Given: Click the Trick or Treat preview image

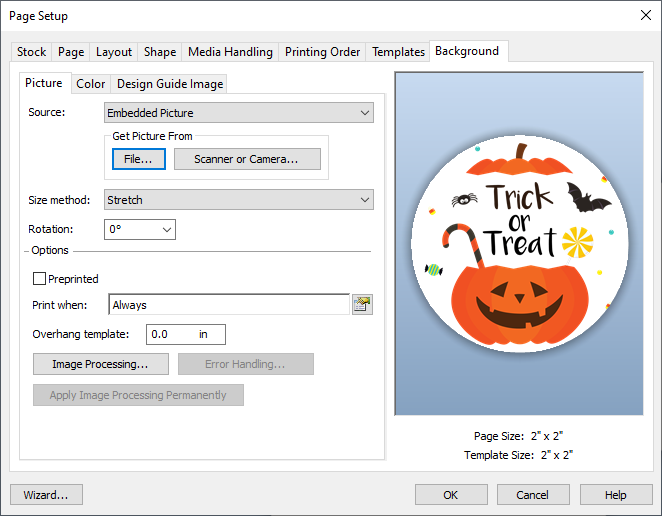Looking at the screenshot, I should click(x=518, y=243).
